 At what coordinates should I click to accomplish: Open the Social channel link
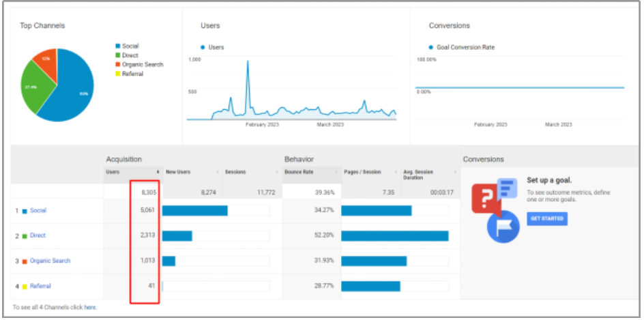click(x=38, y=211)
